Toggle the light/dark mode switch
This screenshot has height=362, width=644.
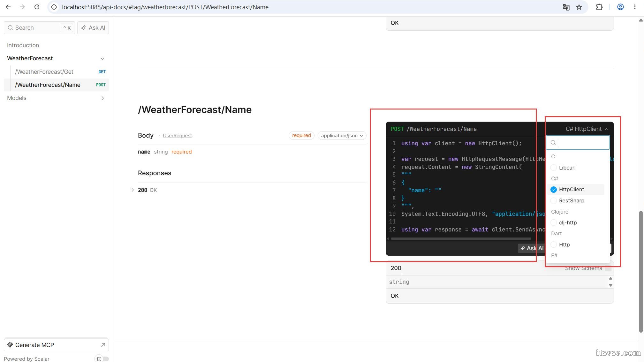point(102,359)
